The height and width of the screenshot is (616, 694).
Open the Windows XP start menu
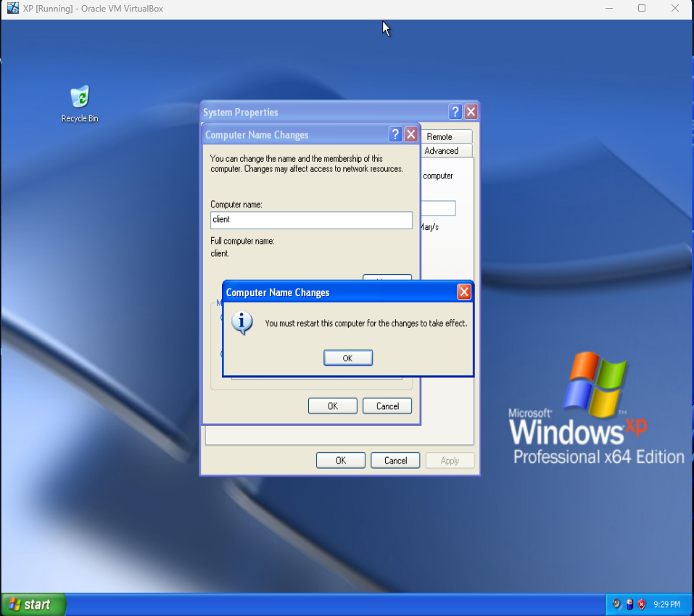point(33,604)
